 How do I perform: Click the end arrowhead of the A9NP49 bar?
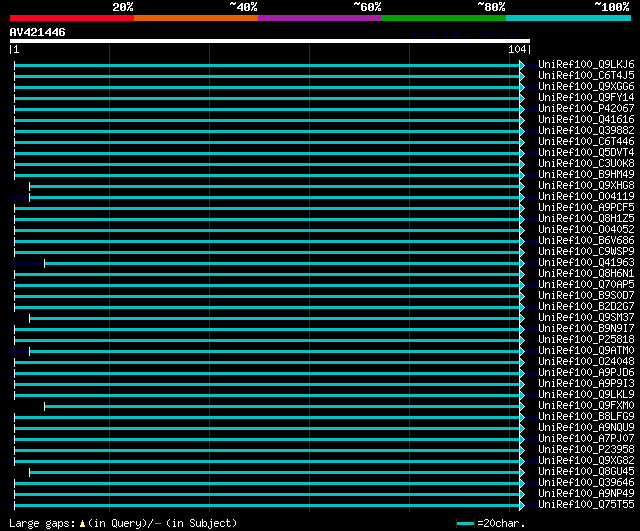click(522, 495)
